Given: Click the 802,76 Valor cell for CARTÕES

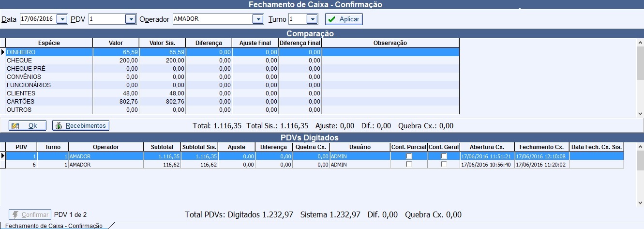Looking at the screenshot, I should point(116,102).
